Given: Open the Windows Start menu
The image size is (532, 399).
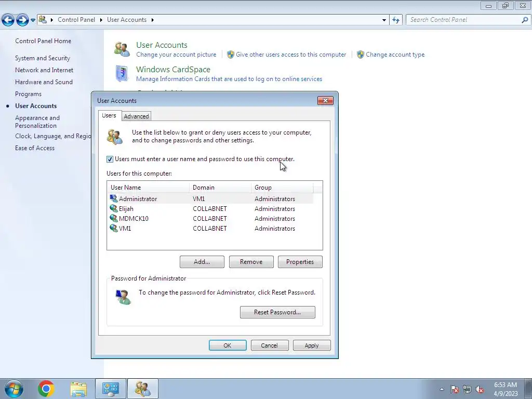Looking at the screenshot, I should [14, 389].
